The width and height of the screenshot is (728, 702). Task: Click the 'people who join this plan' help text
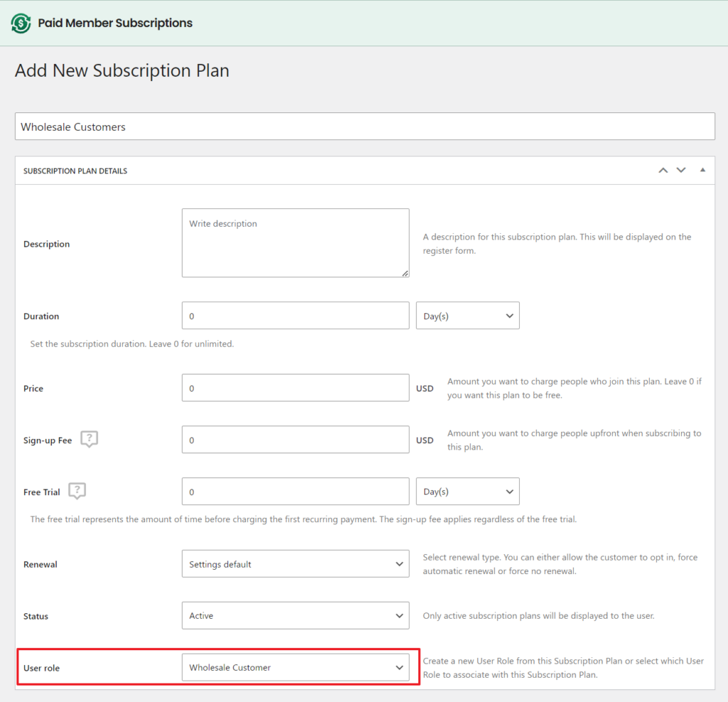[x=574, y=388]
